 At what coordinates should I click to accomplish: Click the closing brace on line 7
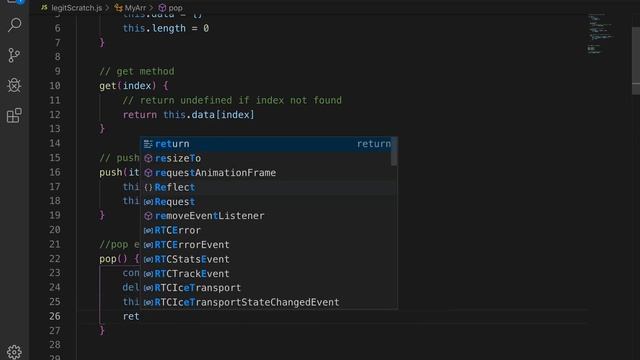coord(102,42)
